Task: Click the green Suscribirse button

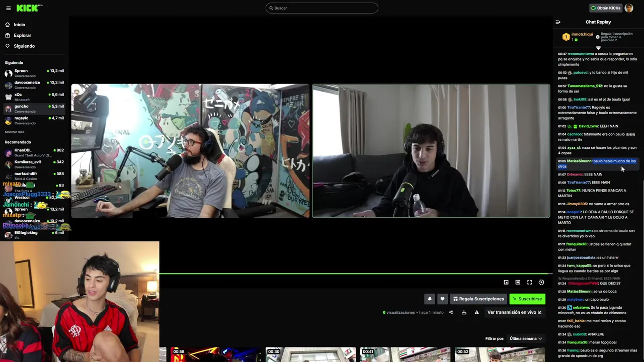Action: coord(527,299)
